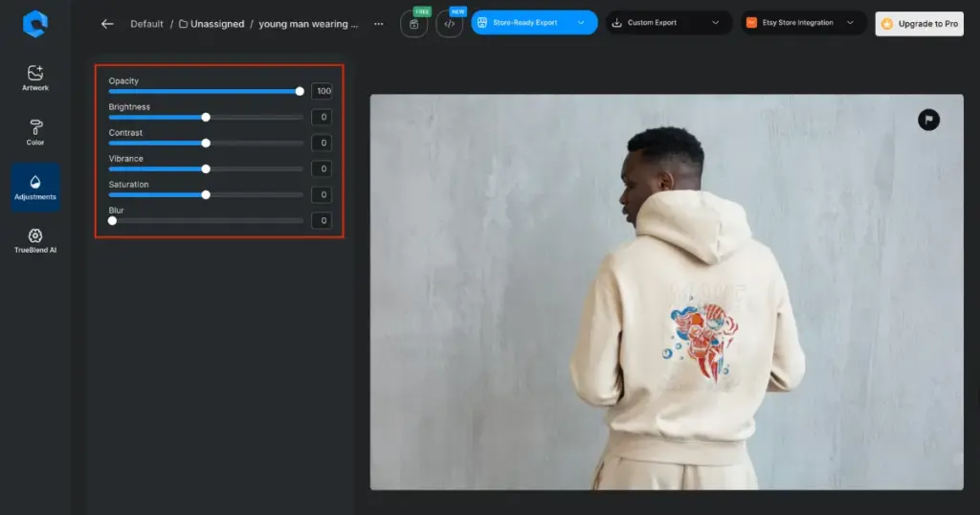This screenshot has height=515, width=980.
Task: Click the Saturation slider handle
Action: point(206,195)
